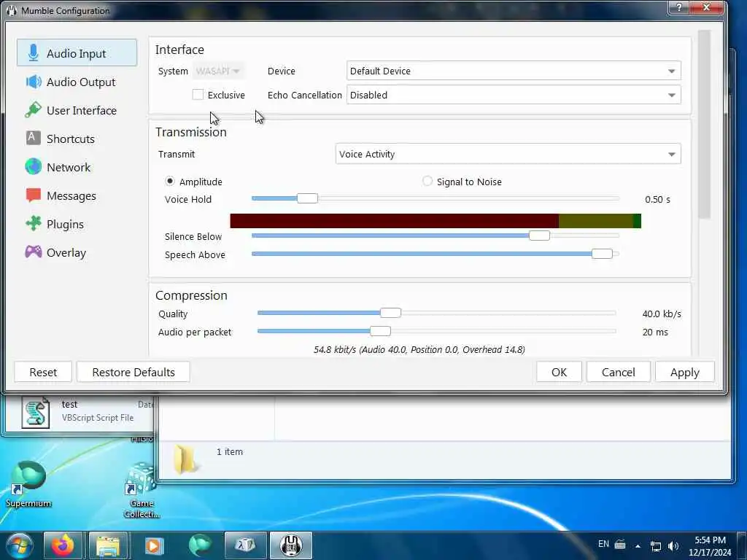
Task: Open the Transmit Voice Activity dropdown
Action: [x=508, y=154]
